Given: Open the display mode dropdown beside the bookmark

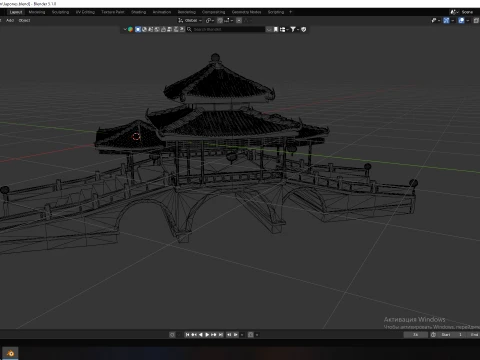Looking at the screenshot, I should [284, 29].
